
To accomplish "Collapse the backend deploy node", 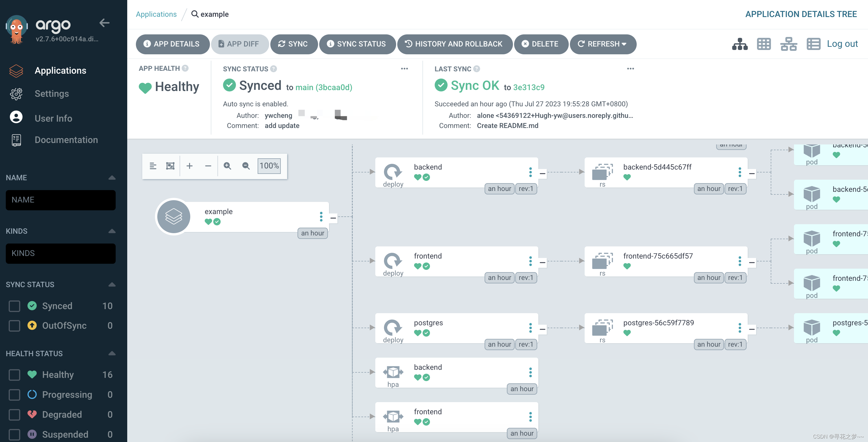I will pyautogui.click(x=542, y=174).
